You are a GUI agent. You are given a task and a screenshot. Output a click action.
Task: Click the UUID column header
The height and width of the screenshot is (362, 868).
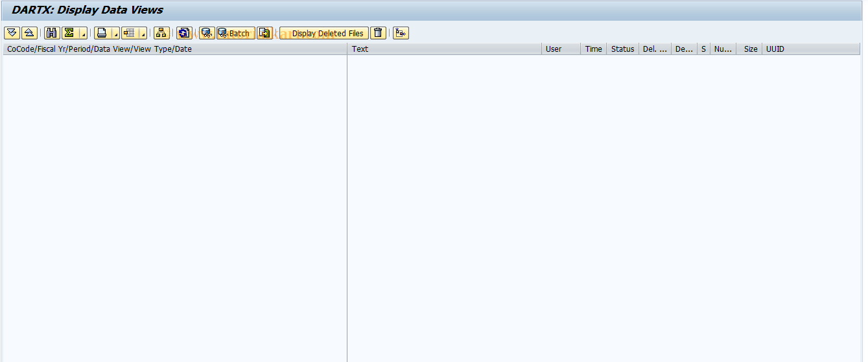pos(811,49)
